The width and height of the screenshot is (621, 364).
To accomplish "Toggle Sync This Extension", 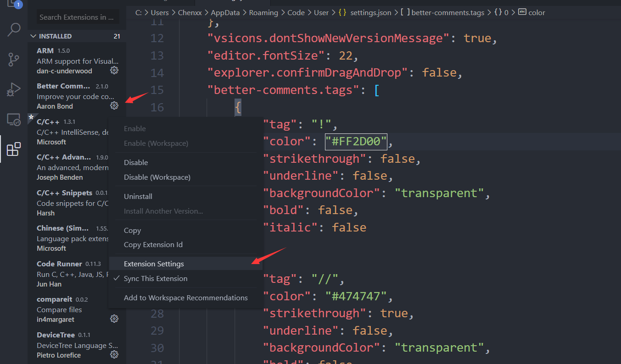I will [156, 278].
